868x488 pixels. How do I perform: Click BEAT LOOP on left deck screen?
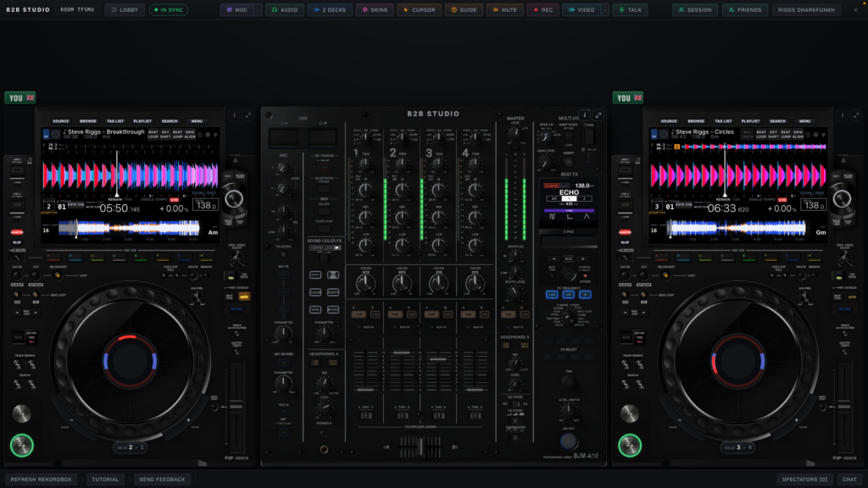click(153, 135)
